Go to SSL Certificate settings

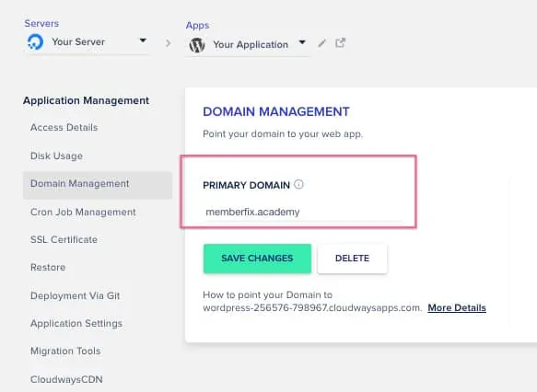tap(64, 239)
